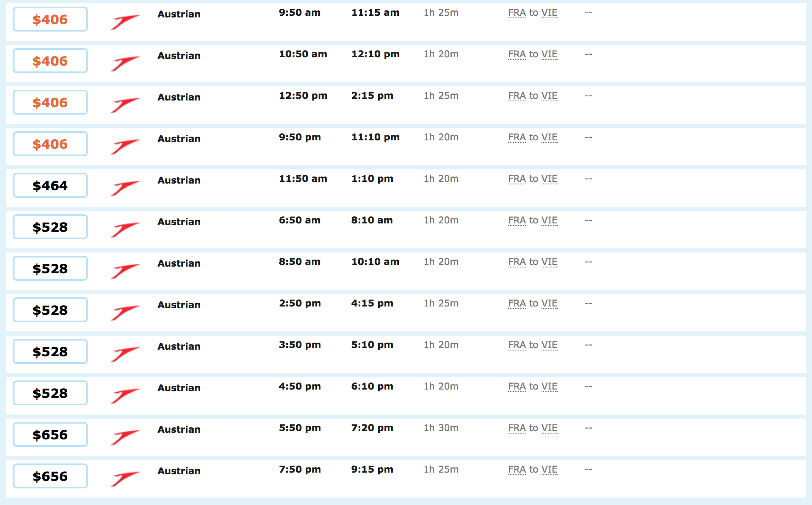Screen dimensions: 812x505
Task: Click Austrian logo on 7:50 pm flight
Action: click(125, 478)
